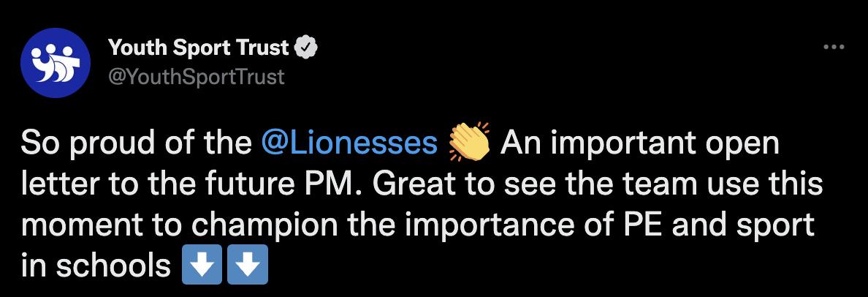Image resolution: width=868 pixels, height=297 pixels.
Task: Click the phrase 'An important open' in tweet
Action: [x=639, y=143]
